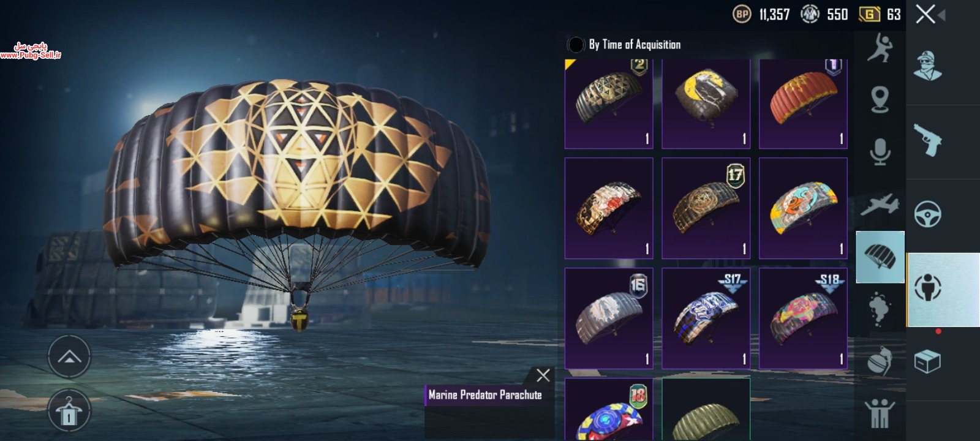Click the gold G currency icon
This screenshot has width=980, height=441.
(x=869, y=14)
